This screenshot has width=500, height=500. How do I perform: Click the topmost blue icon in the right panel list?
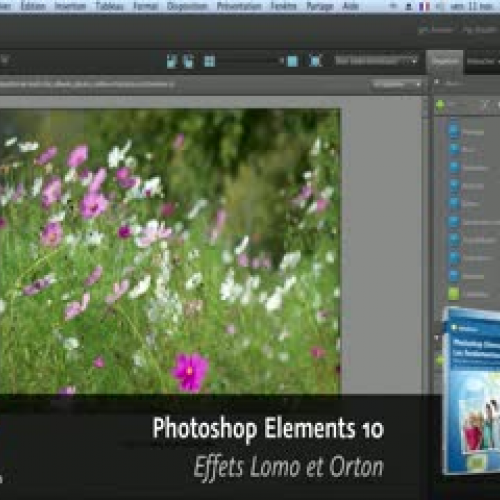point(454,131)
